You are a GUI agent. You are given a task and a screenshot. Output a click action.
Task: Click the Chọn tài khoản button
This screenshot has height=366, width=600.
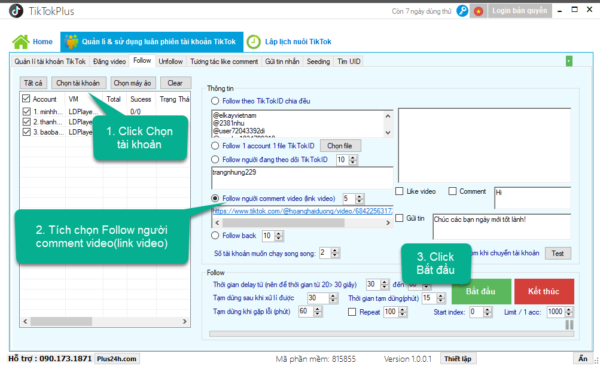click(x=78, y=83)
